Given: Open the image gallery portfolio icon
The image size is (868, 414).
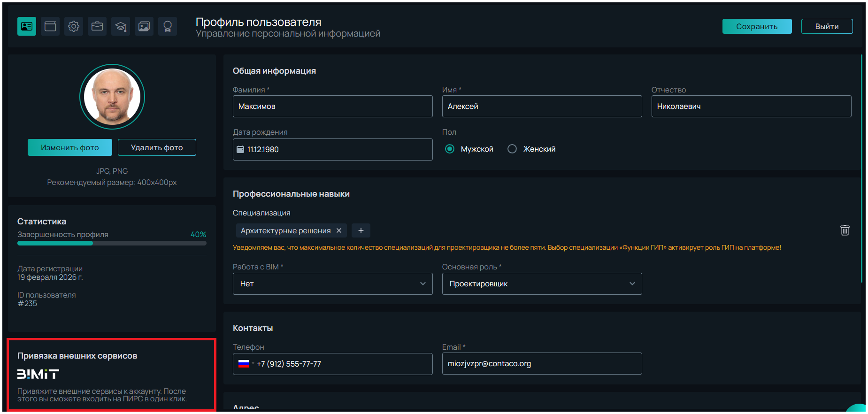Looking at the screenshot, I should tap(144, 26).
